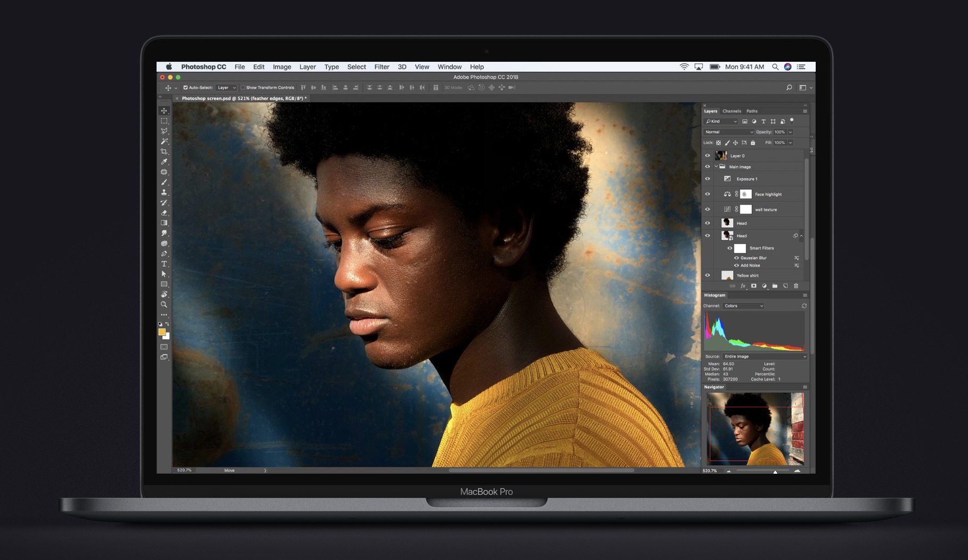Image resolution: width=968 pixels, height=560 pixels.
Task: Select the Crop tool
Action: 164,152
